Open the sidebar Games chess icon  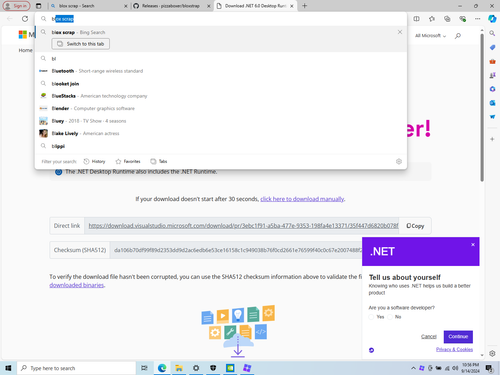click(x=492, y=75)
